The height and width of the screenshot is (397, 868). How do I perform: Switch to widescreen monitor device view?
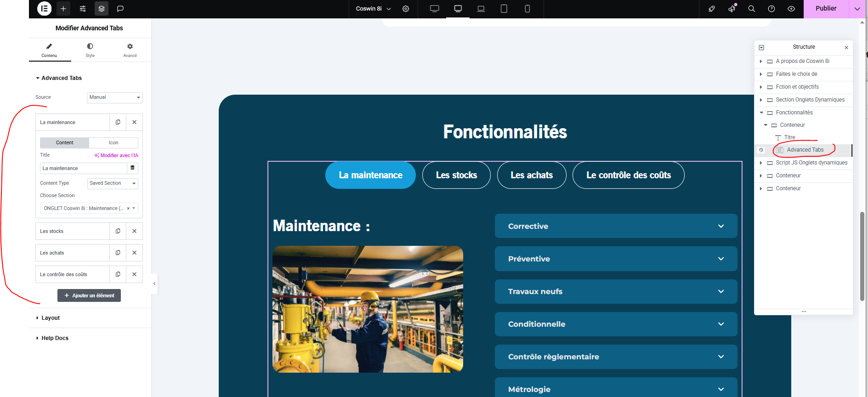click(x=435, y=9)
